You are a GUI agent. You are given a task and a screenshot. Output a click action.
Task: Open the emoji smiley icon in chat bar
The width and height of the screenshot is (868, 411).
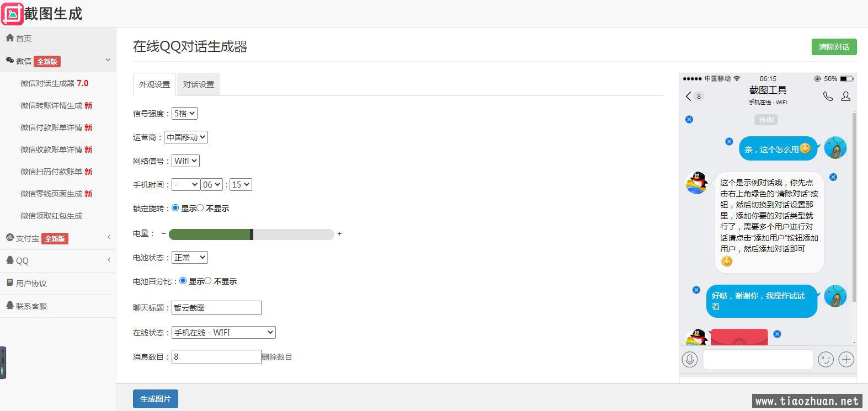tap(826, 360)
